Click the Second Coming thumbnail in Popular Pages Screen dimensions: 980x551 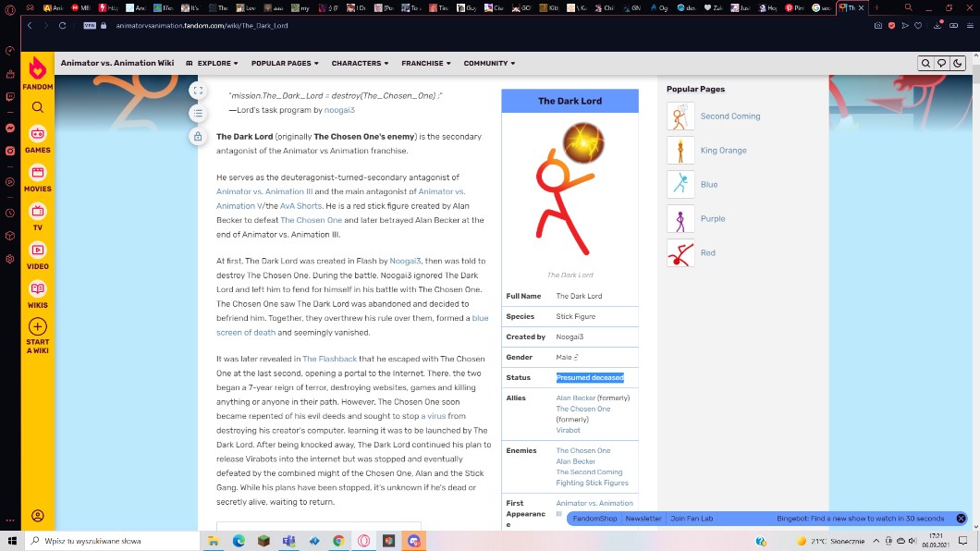(680, 116)
